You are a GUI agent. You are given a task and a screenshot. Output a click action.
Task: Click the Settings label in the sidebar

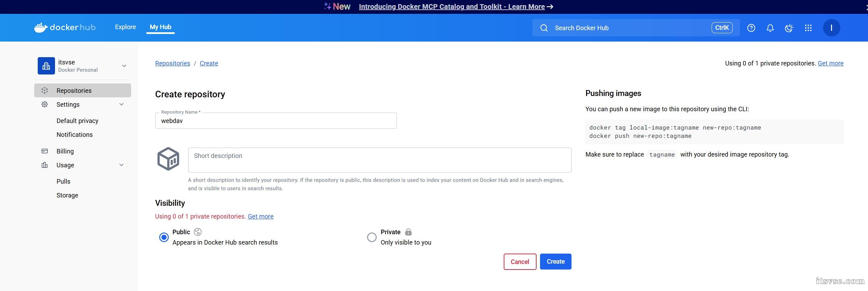click(x=68, y=104)
